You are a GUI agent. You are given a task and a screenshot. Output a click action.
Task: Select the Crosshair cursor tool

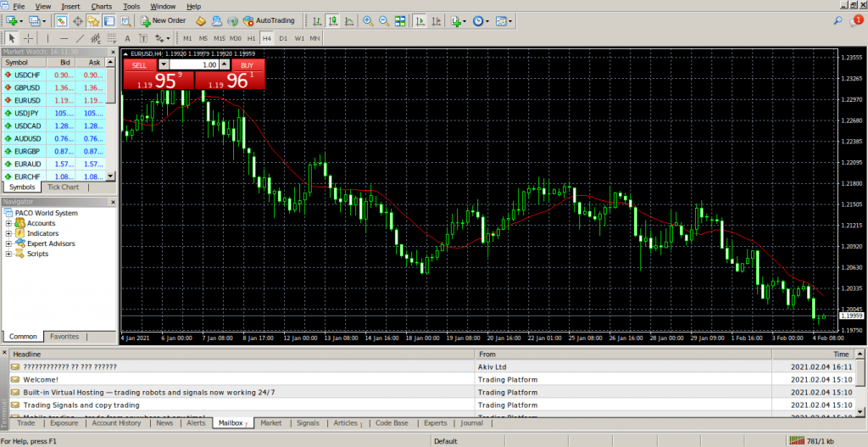29,38
